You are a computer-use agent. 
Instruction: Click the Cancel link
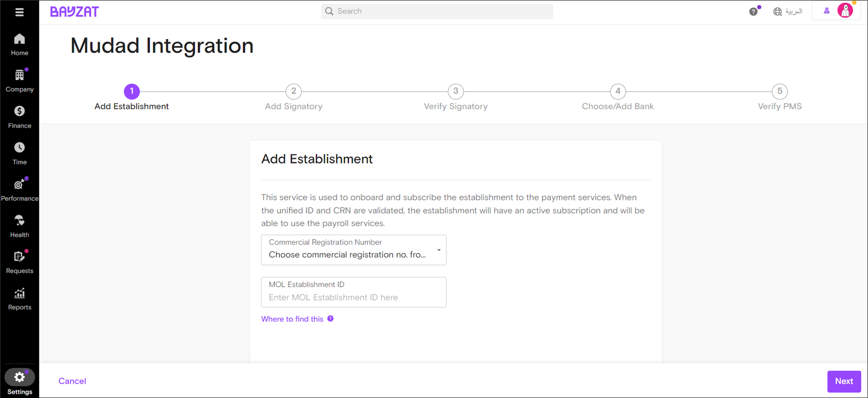coord(72,381)
